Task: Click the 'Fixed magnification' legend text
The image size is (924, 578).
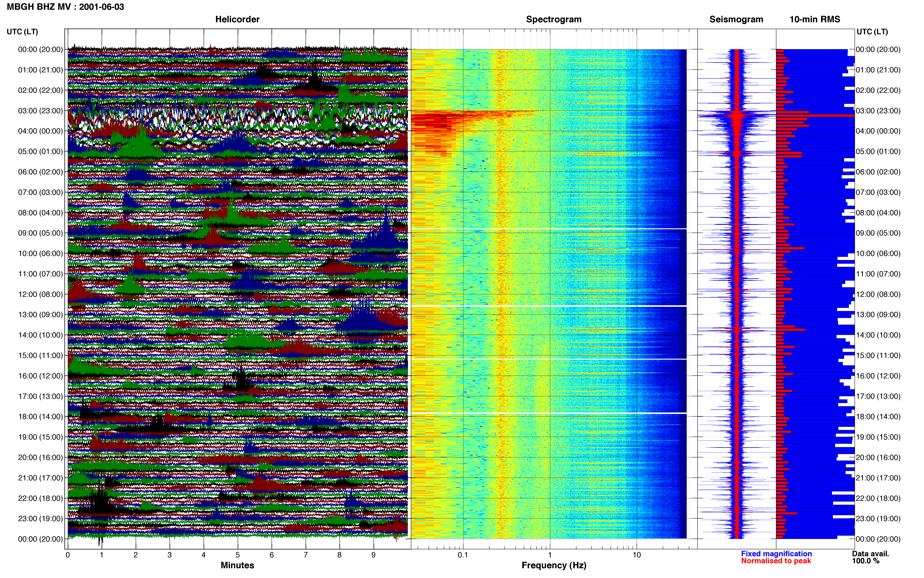Action: [776, 554]
